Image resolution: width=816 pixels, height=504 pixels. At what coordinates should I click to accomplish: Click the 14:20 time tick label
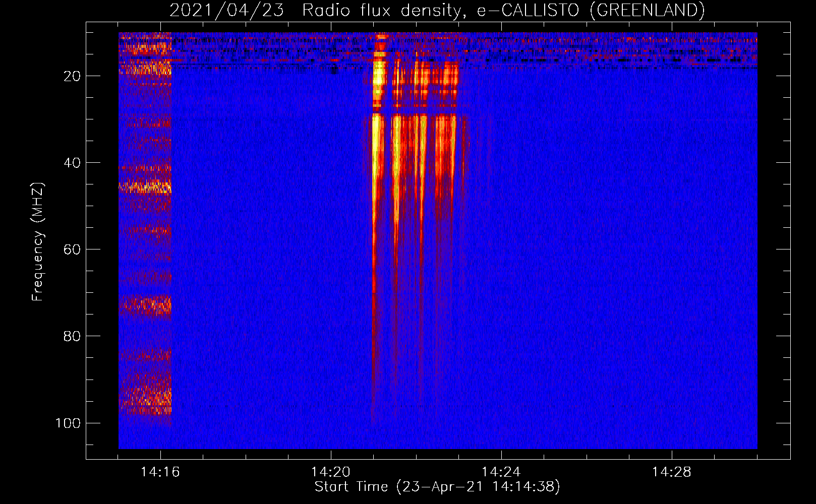(331, 472)
